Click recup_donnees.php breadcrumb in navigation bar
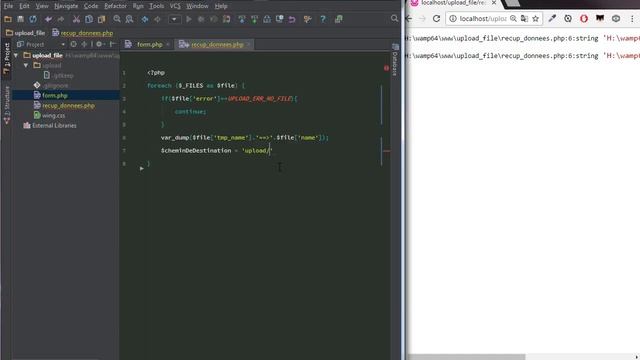Image resolution: width=640 pixels, height=360 pixels. pos(82,33)
